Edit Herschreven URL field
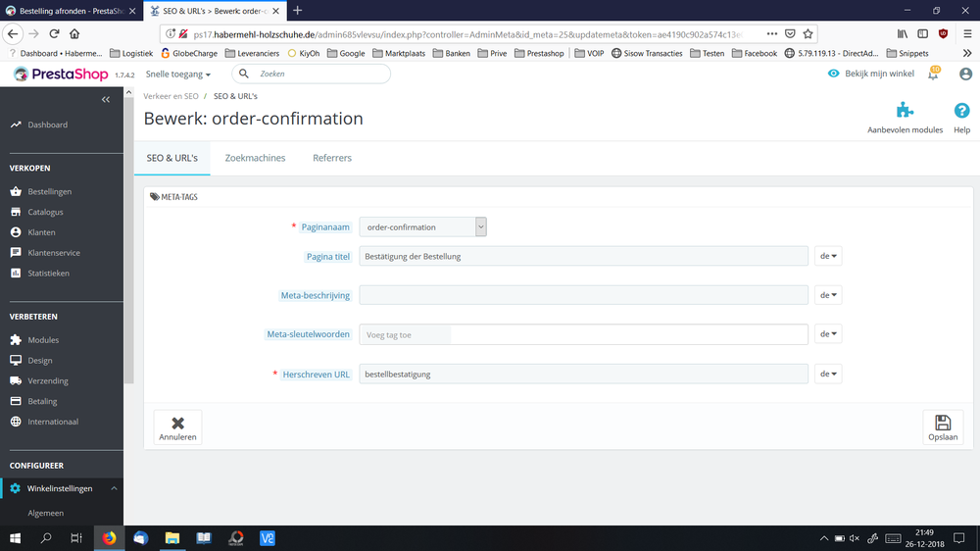Image resolution: width=980 pixels, height=551 pixels. pyautogui.click(x=583, y=374)
